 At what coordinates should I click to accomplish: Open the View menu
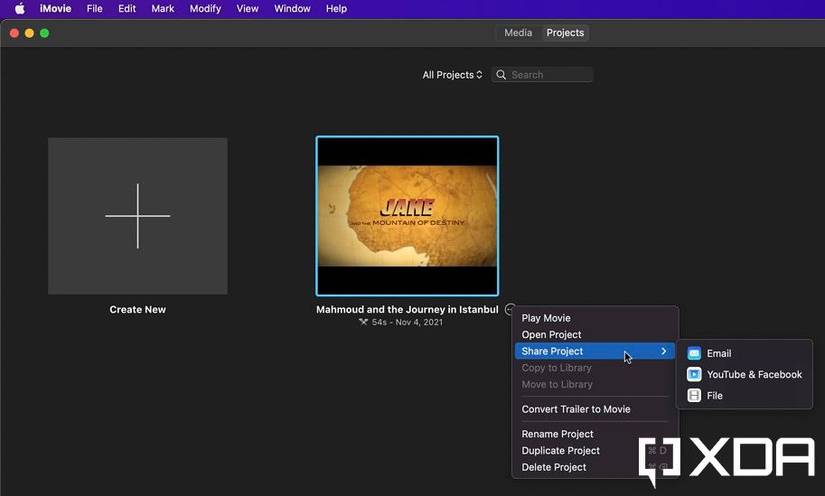click(x=247, y=9)
